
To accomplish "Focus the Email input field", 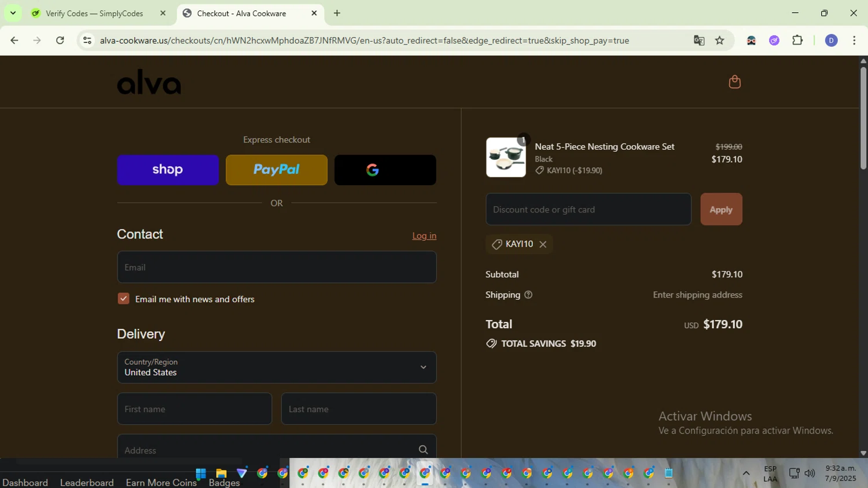I will [277, 267].
